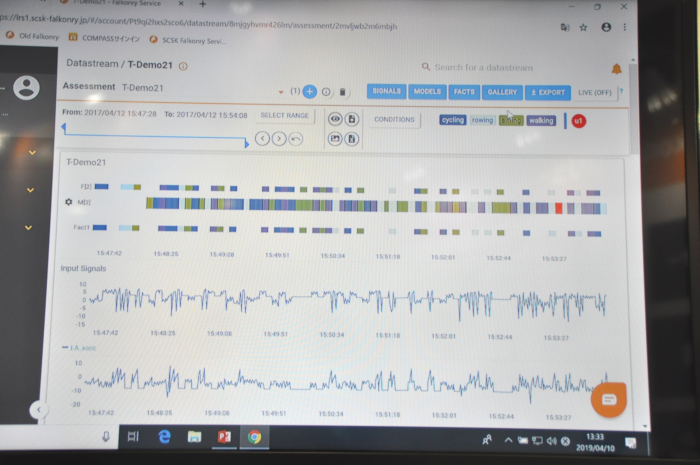Expand the second sidebar chevron
The width and height of the screenshot is (700, 465).
[30, 190]
